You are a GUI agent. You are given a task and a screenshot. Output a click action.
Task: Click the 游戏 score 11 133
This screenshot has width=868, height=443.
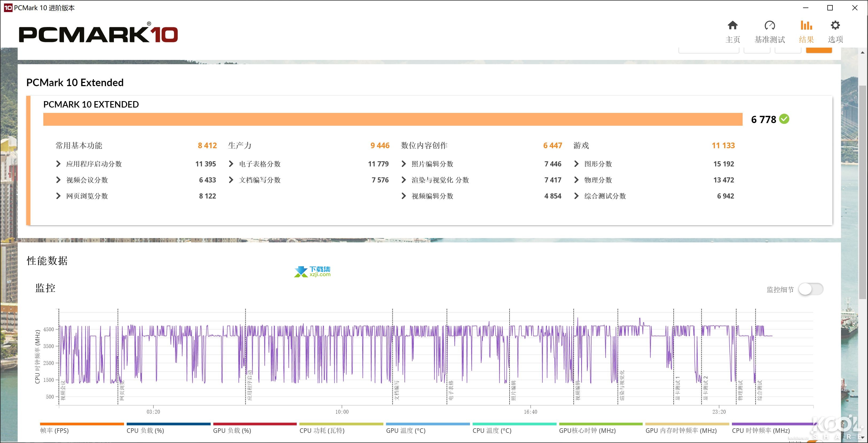(723, 145)
